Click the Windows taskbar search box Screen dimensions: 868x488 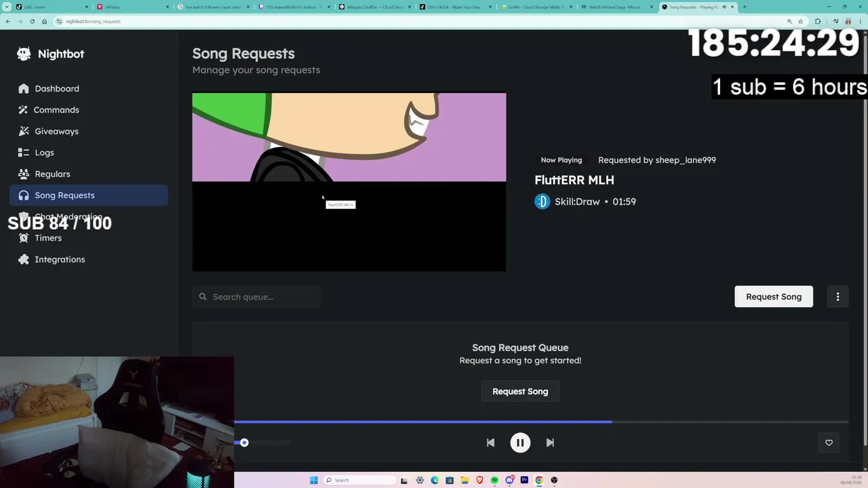[x=359, y=480]
